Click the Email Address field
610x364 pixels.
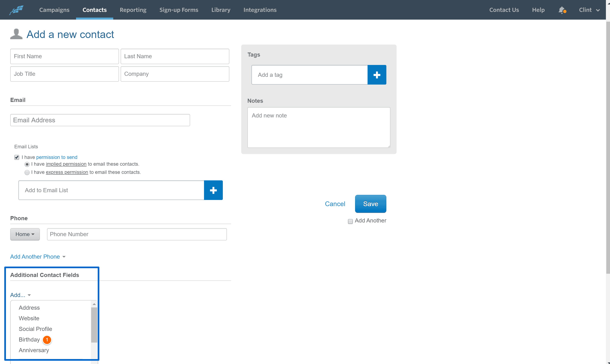(x=100, y=120)
